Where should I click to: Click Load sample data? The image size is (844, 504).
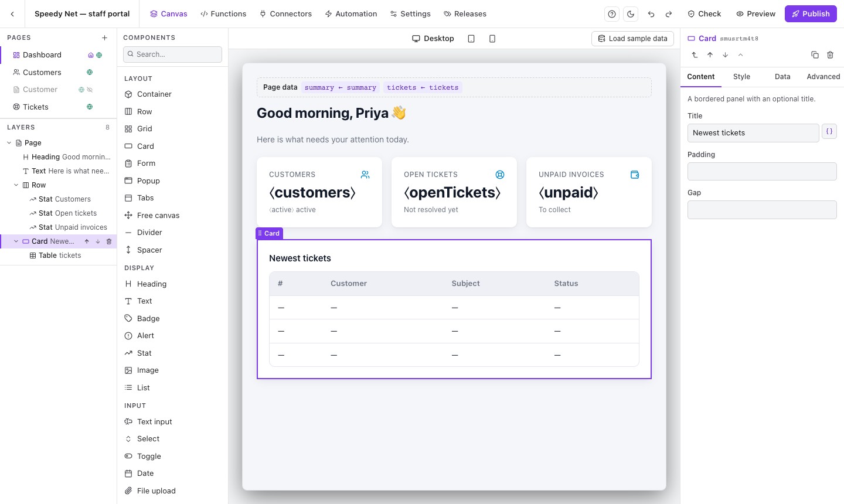pos(632,39)
